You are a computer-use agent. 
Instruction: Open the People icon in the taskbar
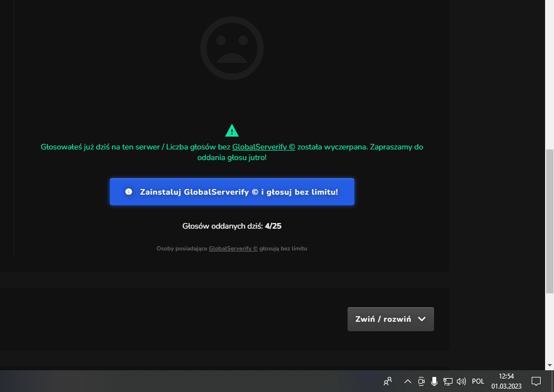pos(388,381)
